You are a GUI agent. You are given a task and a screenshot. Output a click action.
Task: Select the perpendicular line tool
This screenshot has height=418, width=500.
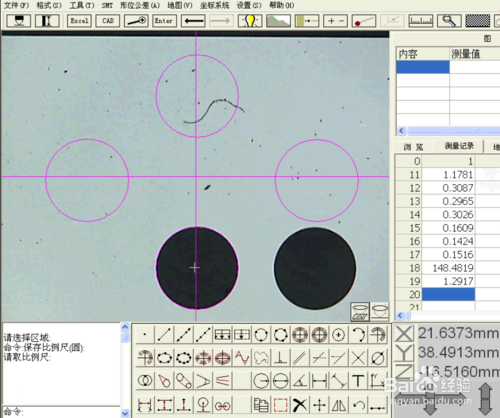click(281, 358)
